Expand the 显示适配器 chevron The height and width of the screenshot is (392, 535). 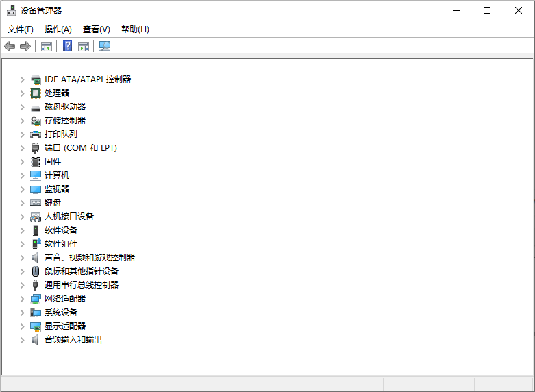22,326
